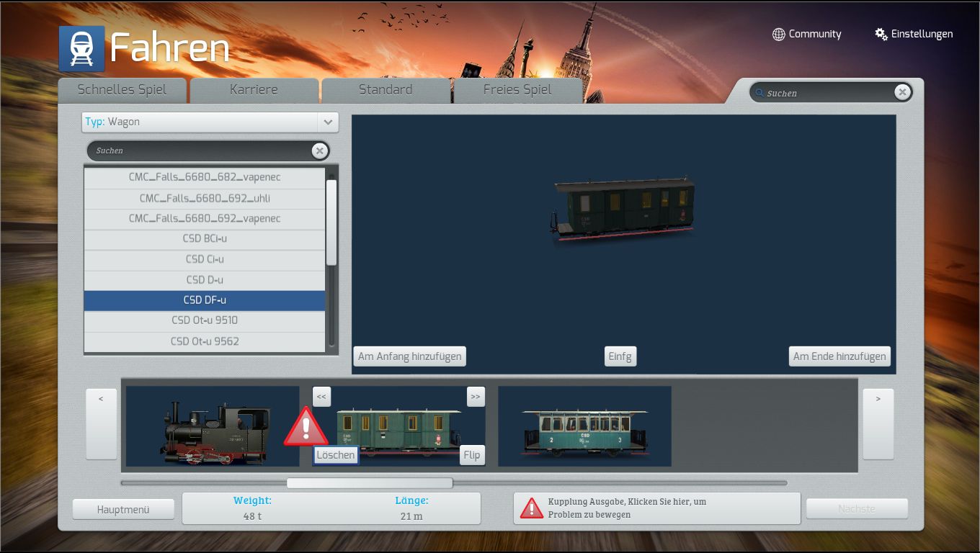The height and width of the screenshot is (553, 980).
Task: Move selected wagon left with << button
Action: 321,396
